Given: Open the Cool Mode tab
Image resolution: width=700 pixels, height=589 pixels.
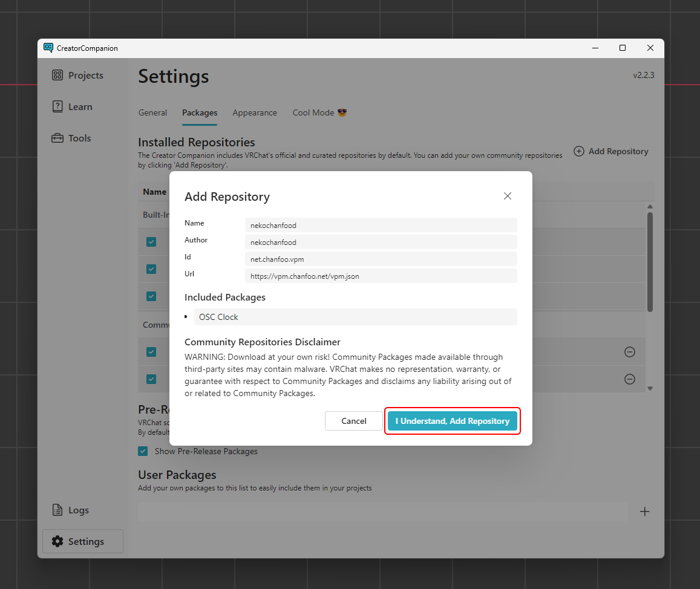Looking at the screenshot, I should (x=319, y=112).
